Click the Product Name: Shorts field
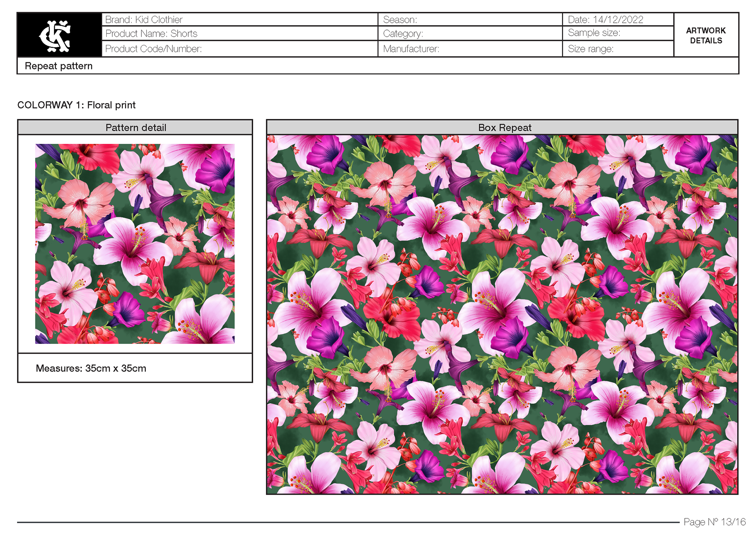Viewport: 756px width, 535px height. pyautogui.click(x=151, y=34)
